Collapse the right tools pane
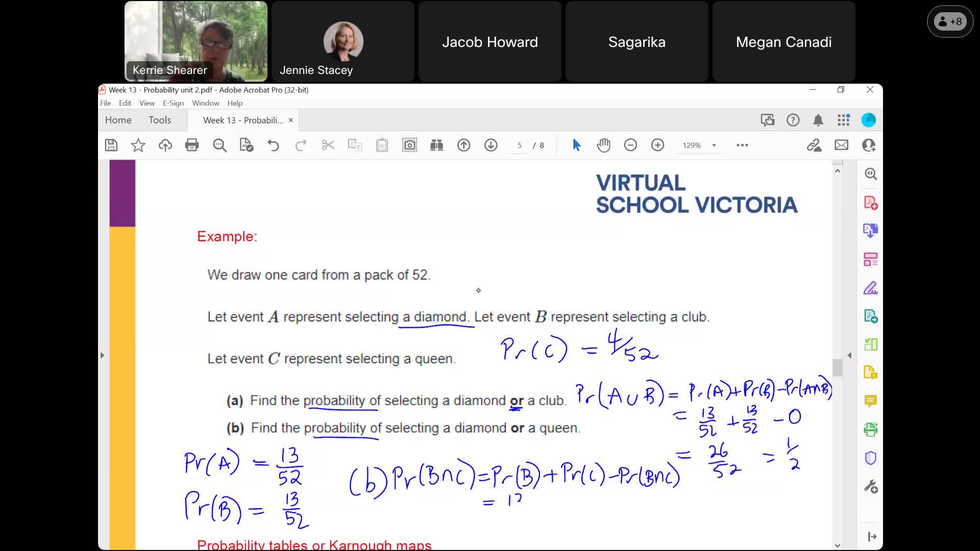Screen dimensions: 980x551 pos(871,536)
